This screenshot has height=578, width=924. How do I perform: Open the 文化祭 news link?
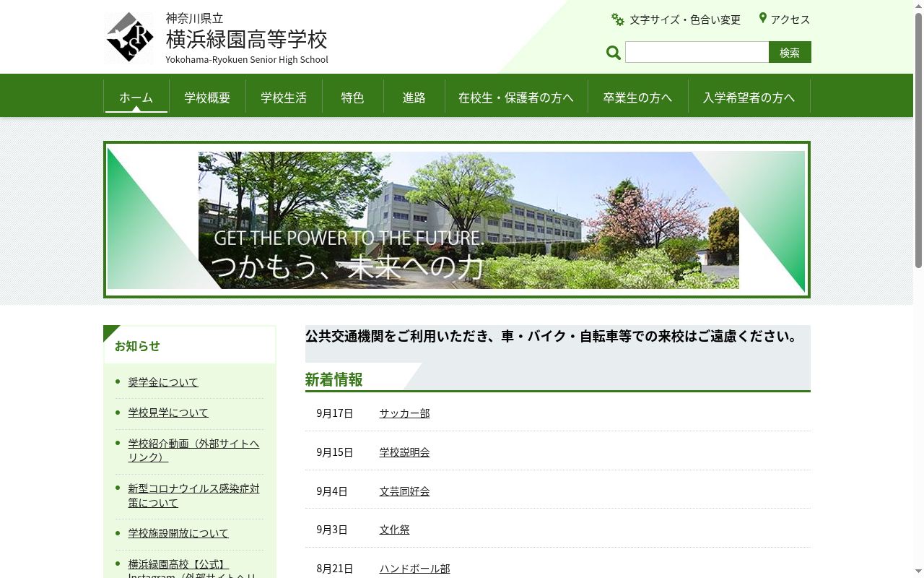tap(395, 530)
